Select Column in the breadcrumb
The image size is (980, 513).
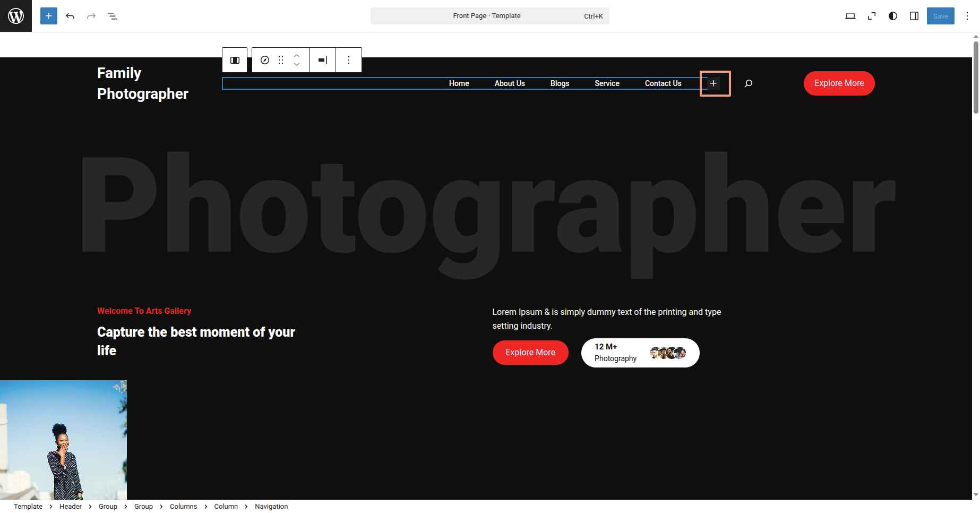pos(226,507)
